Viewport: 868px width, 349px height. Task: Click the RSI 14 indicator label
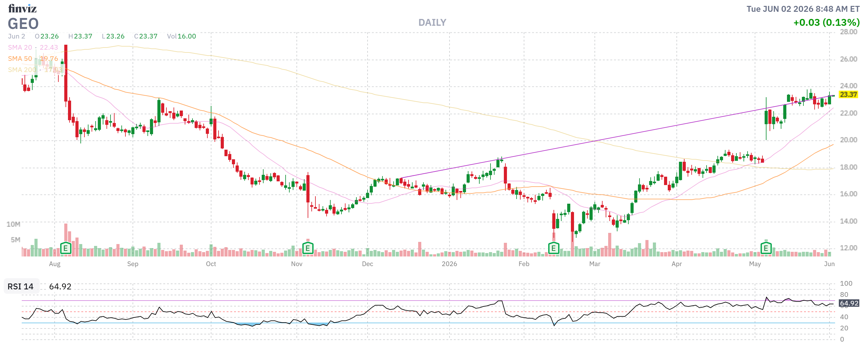pyautogui.click(x=20, y=287)
